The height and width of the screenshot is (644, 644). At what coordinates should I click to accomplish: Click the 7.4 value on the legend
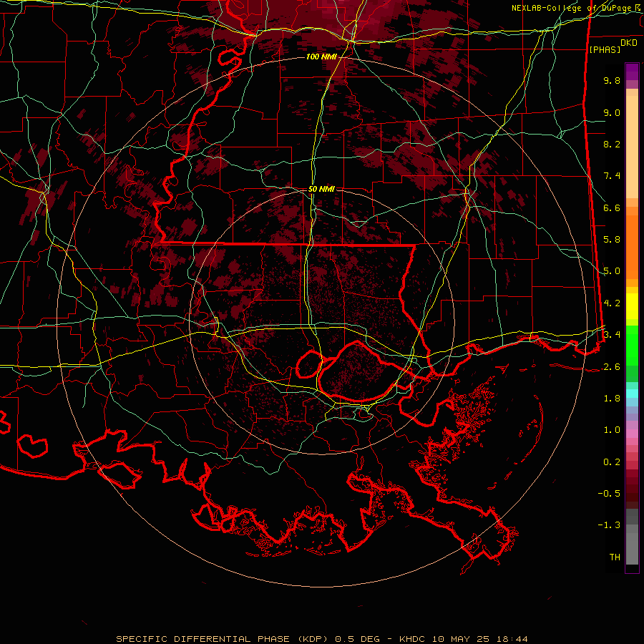612,176
